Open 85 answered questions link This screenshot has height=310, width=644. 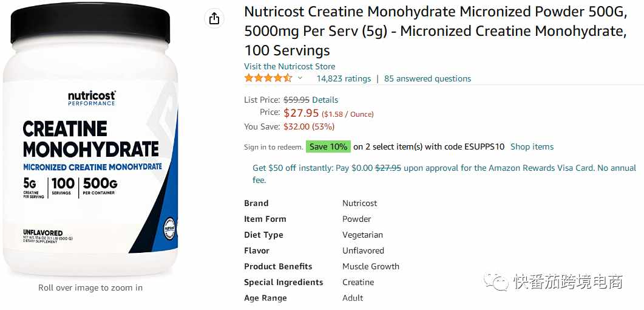(x=427, y=78)
